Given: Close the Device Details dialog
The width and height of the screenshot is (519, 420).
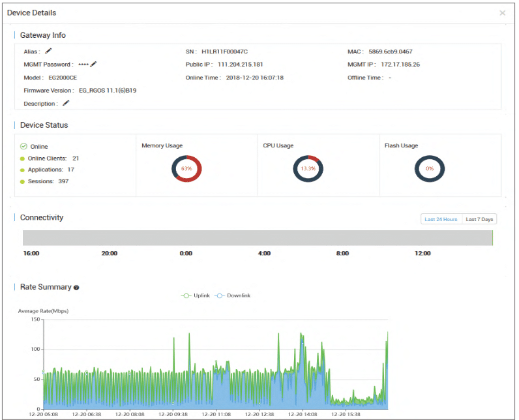Looking at the screenshot, I should point(502,13).
